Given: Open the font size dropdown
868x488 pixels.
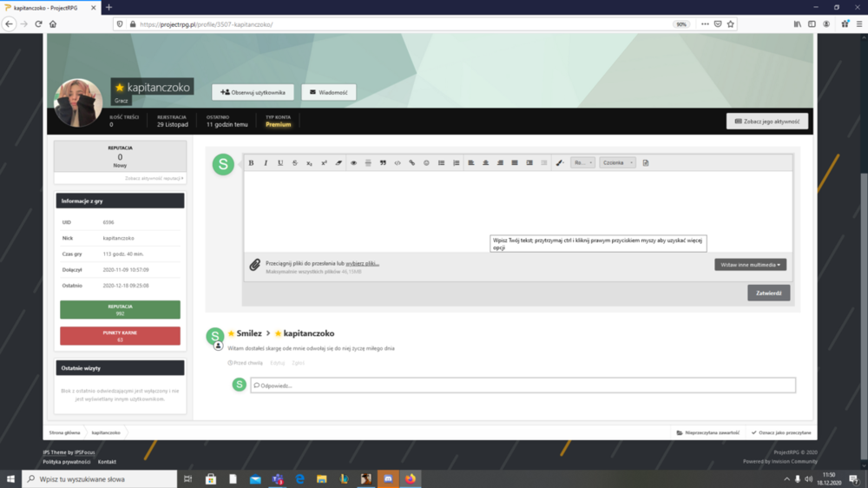Looking at the screenshot, I should 583,163.
